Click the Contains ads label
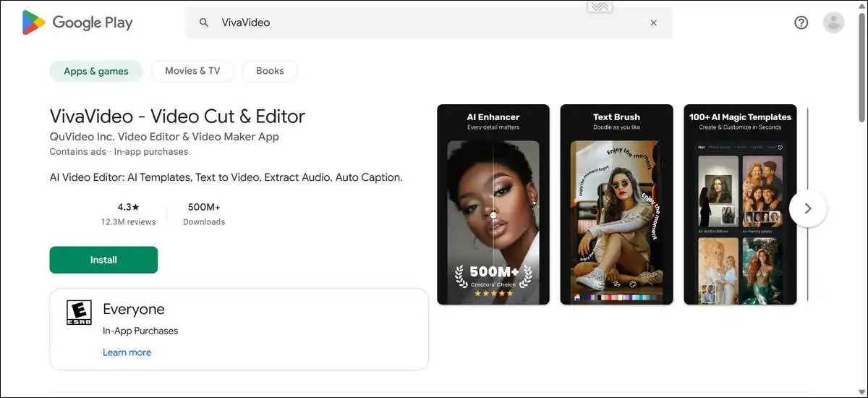The image size is (868, 398). [x=77, y=152]
